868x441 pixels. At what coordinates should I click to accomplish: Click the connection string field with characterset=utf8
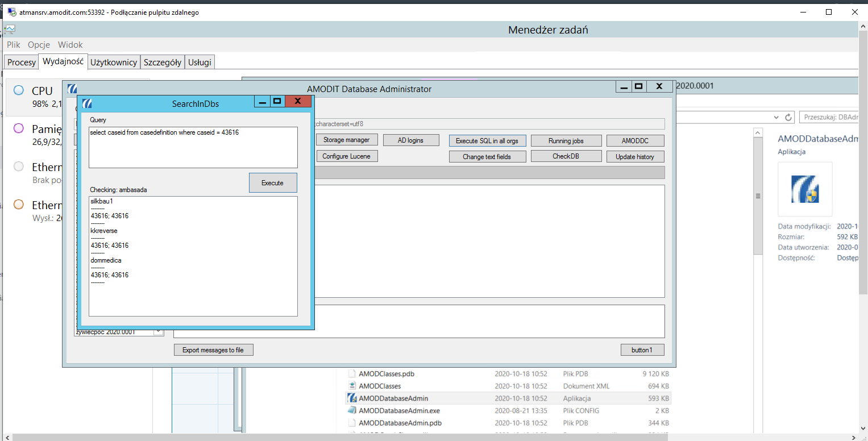click(489, 123)
